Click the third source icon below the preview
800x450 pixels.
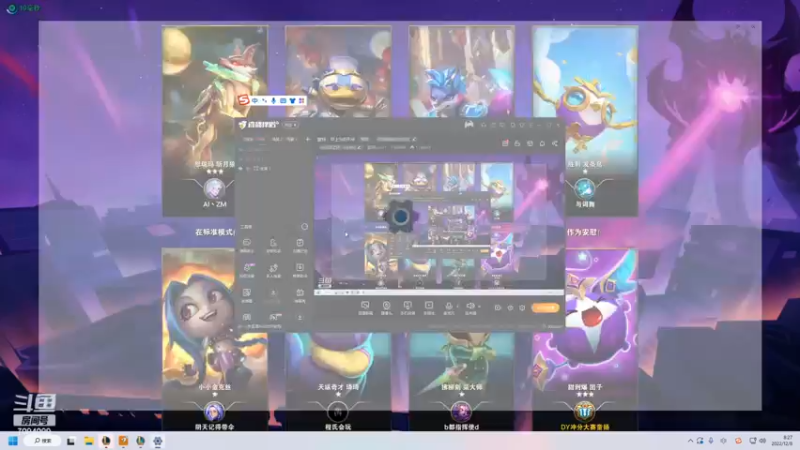[408, 308]
